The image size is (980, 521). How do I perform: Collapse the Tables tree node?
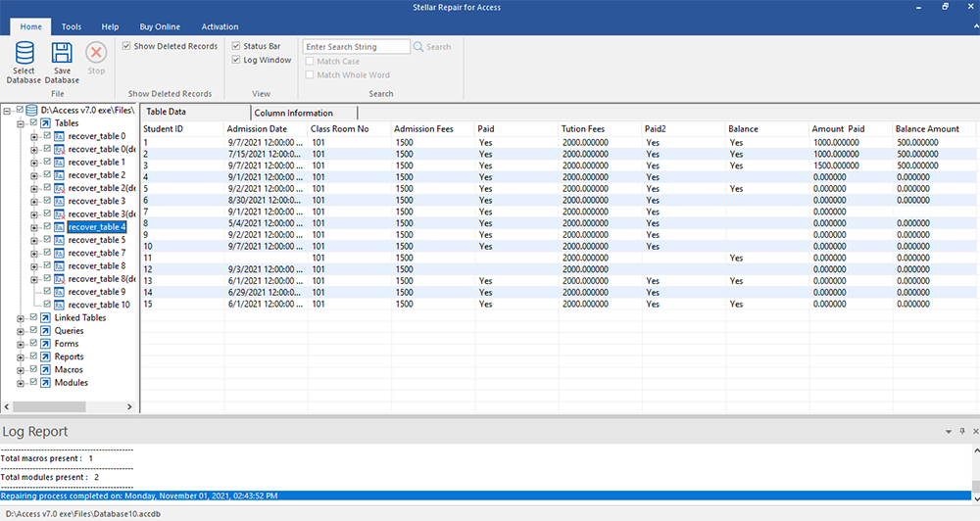tap(21, 123)
